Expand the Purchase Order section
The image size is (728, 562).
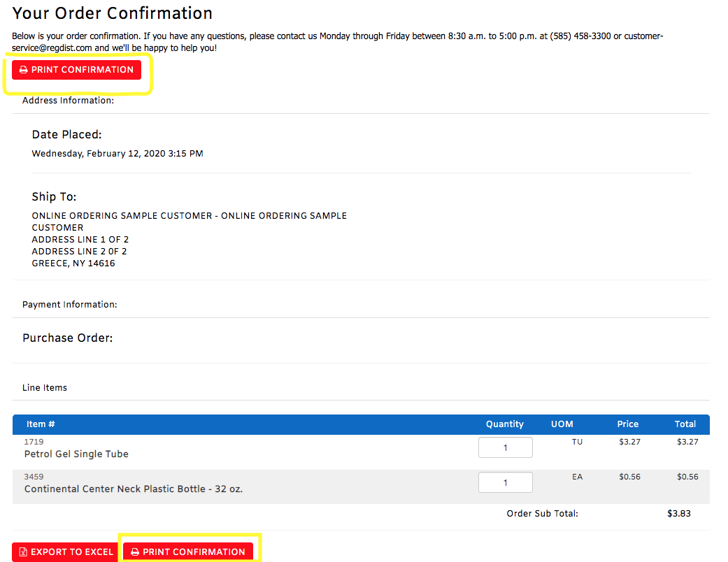(67, 338)
